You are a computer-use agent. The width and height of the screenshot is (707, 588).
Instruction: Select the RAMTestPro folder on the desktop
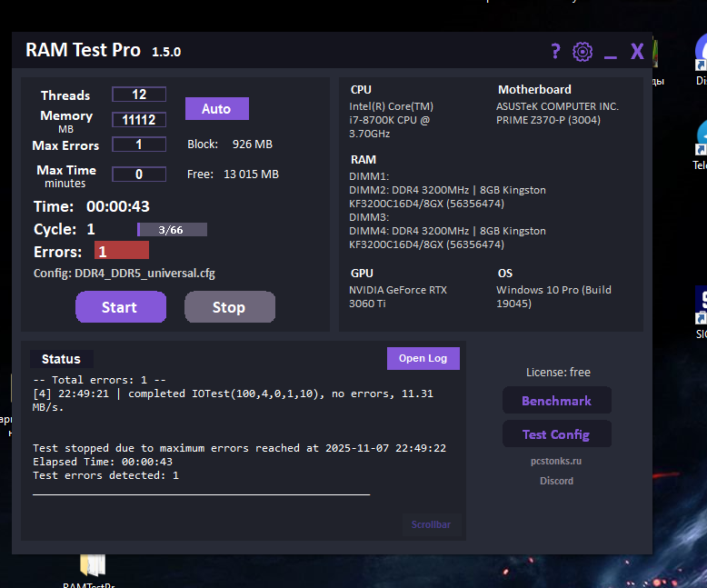(92, 567)
